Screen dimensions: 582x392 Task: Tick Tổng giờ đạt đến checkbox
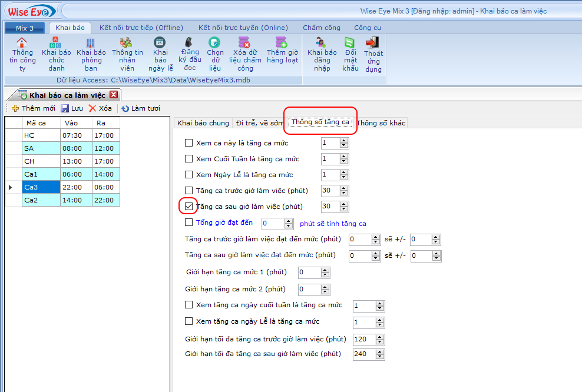click(189, 222)
